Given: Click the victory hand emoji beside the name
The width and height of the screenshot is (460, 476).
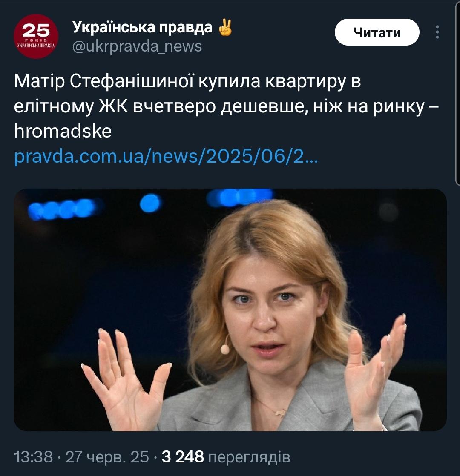Looking at the screenshot, I should (x=225, y=27).
